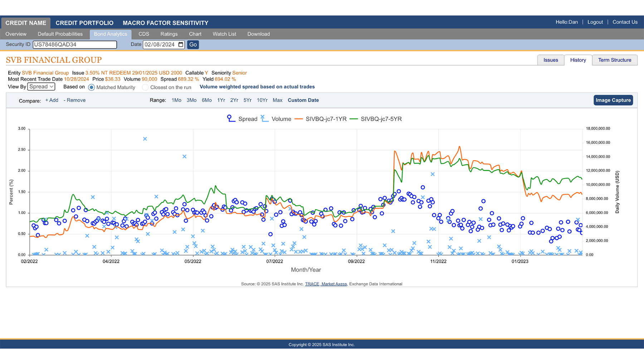Image resolution: width=644 pixels, height=362 pixels.
Task: Open the date picker calendar icon
Action: click(x=181, y=45)
